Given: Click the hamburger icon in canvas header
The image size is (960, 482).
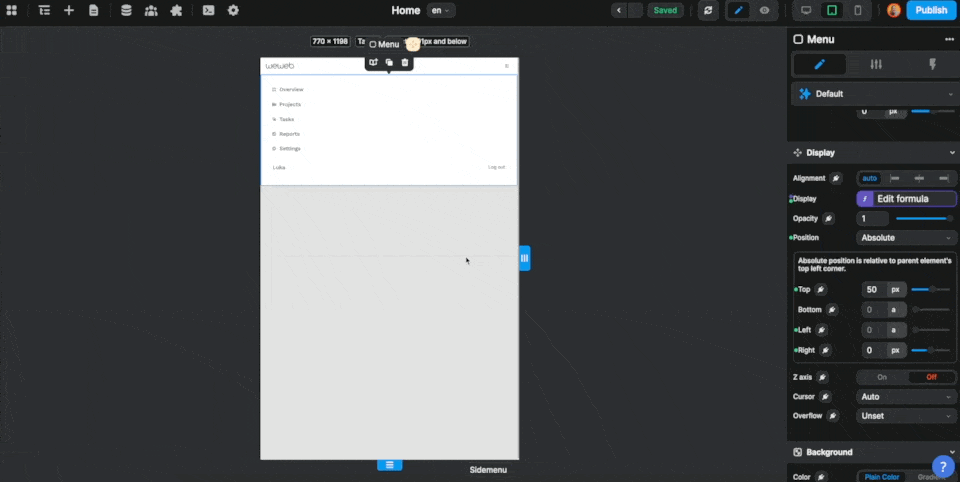Looking at the screenshot, I should click(506, 66).
